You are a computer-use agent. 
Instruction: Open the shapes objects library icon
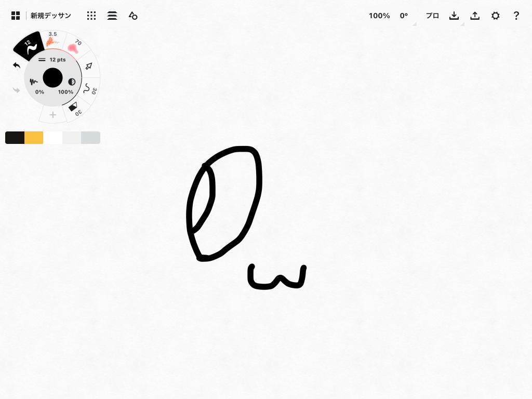(133, 16)
